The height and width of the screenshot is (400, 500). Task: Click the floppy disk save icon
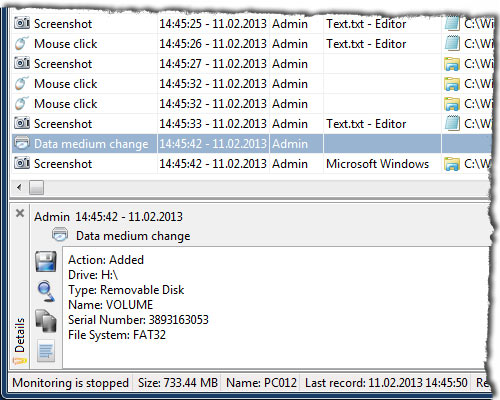(x=46, y=261)
